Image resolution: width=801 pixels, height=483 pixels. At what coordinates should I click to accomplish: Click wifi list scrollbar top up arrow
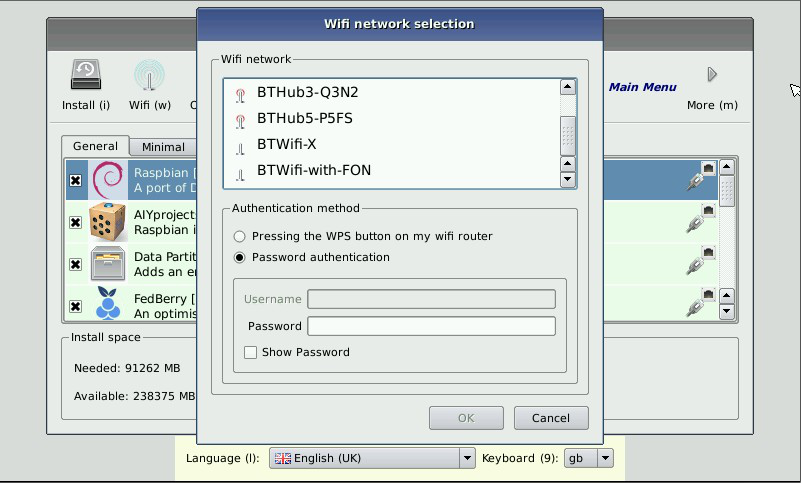pyautogui.click(x=568, y=87)
